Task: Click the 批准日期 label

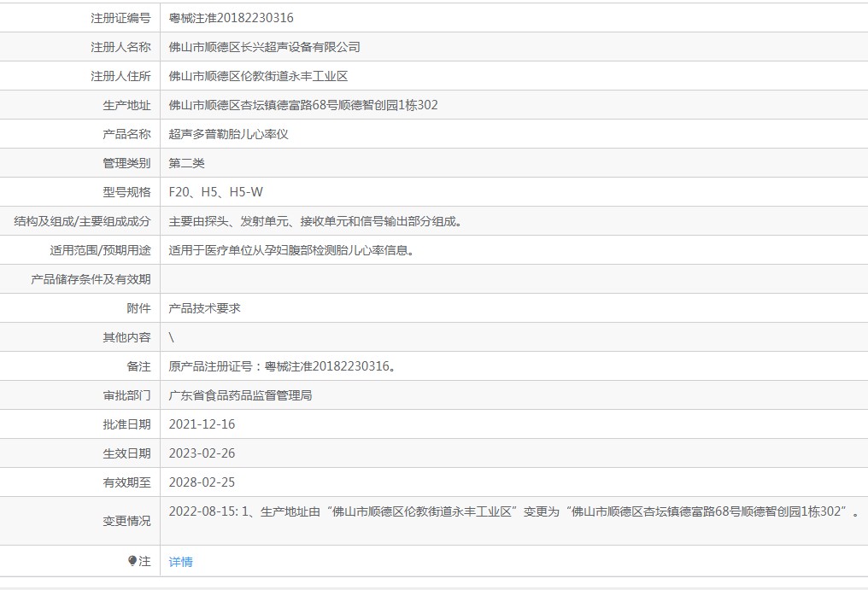Action: [x=126, y=424]
